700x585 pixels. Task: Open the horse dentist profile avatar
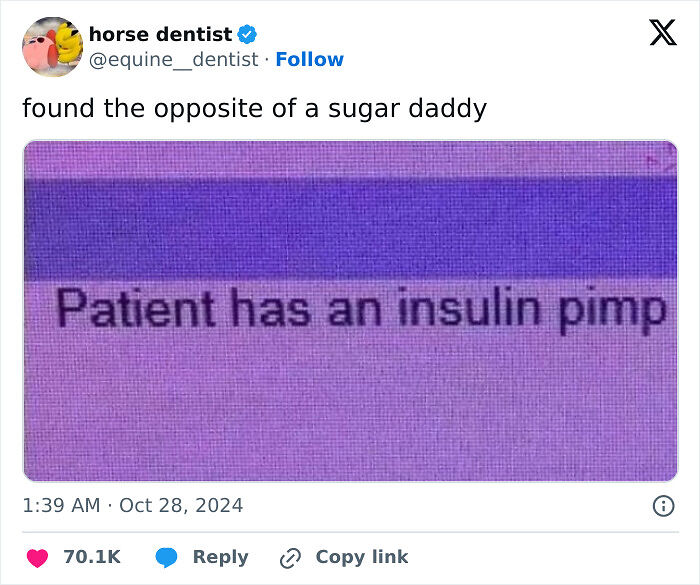(x=52, y=47)
